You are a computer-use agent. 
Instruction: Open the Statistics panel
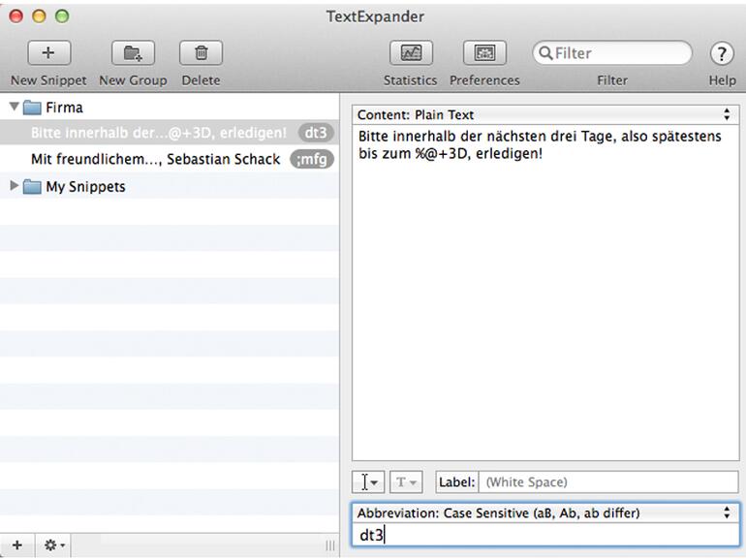point(411,53)
